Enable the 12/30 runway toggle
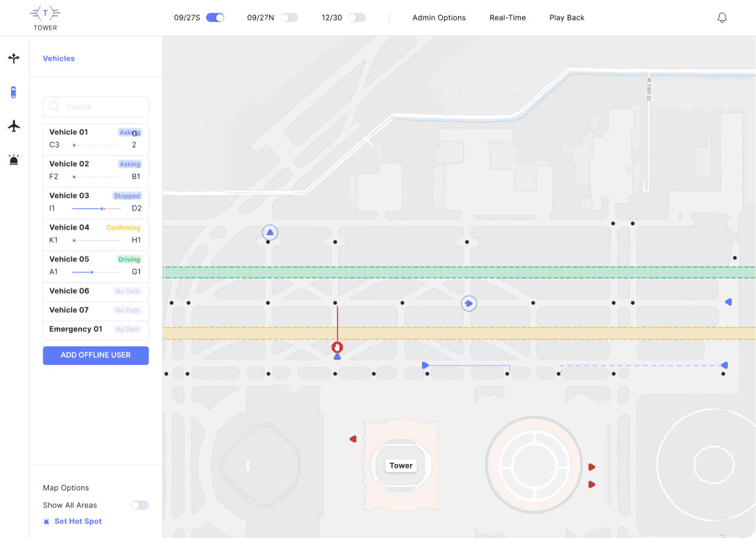The height and width of the screenshot is (538, 756). click(x=357, y=18)
